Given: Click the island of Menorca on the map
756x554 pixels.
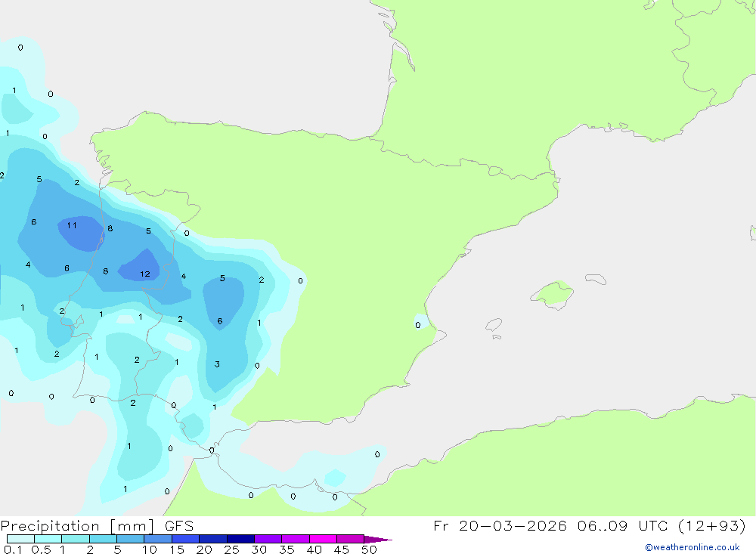Looking at the screenshot, I should (x=596, y=279).
